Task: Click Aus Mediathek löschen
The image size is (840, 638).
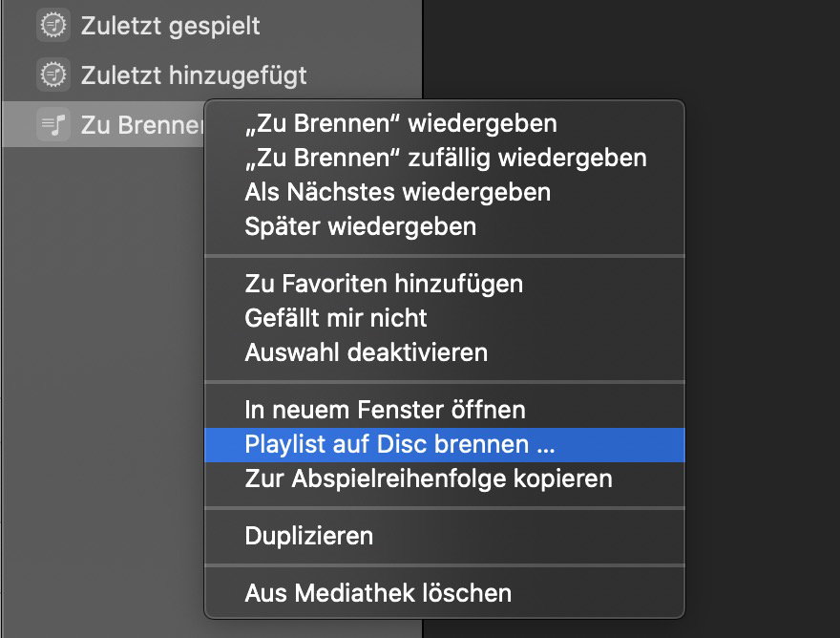Action: tap(378, 593)
